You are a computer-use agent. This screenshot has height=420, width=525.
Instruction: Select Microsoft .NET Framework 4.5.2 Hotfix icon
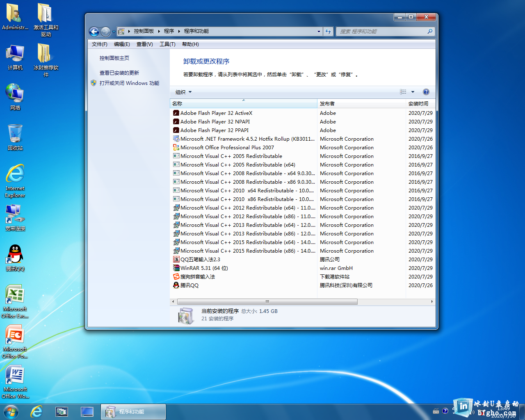tap(176, 139)
